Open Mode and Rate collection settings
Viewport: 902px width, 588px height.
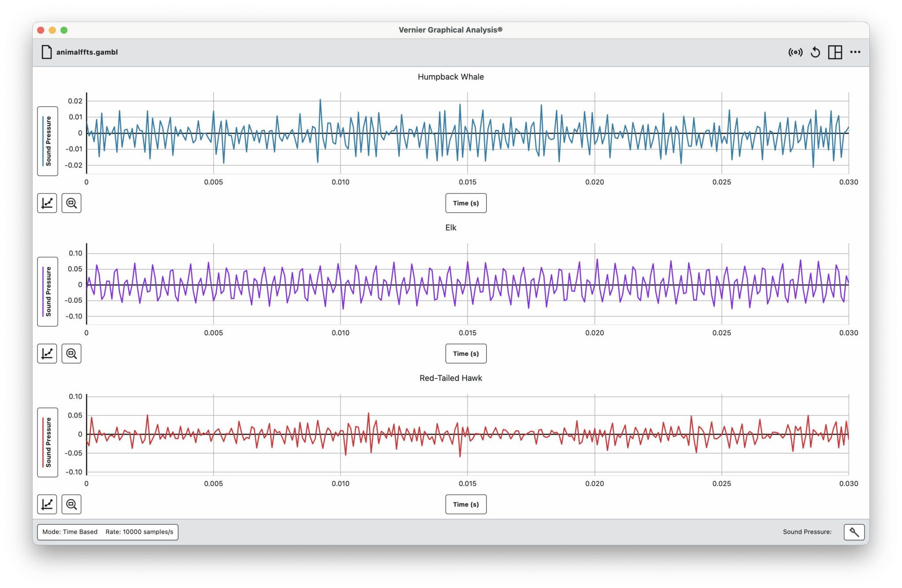point(108,532)
